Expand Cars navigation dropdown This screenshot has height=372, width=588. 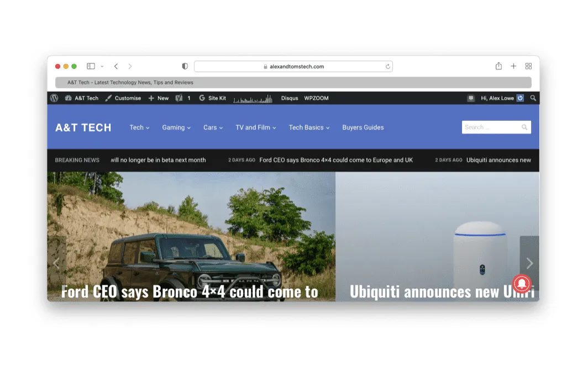(213, 127)
